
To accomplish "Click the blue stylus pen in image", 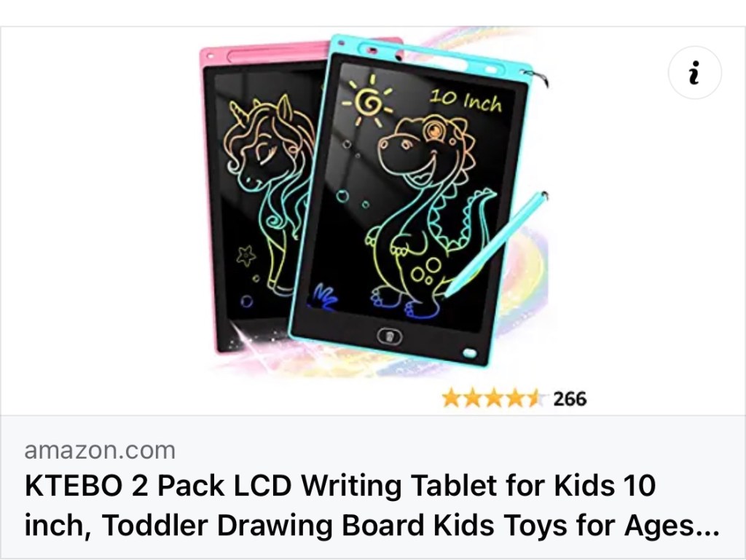I will (x=495, y=243).
